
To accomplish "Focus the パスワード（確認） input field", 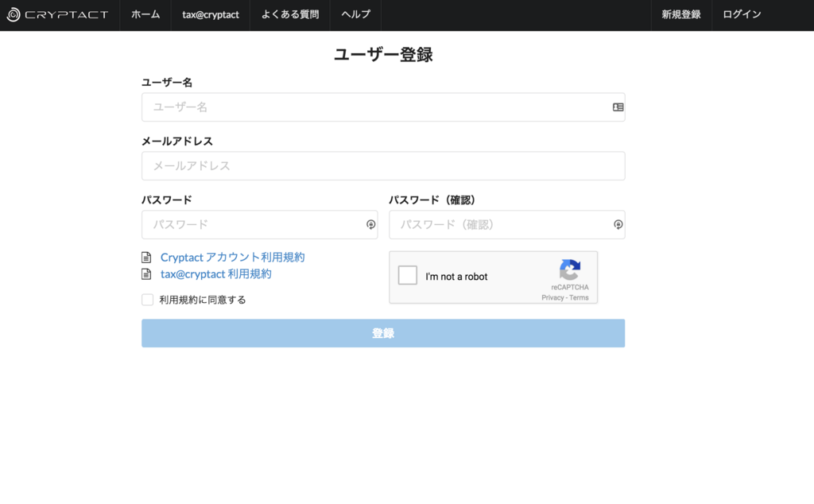I will click(506, 224).
